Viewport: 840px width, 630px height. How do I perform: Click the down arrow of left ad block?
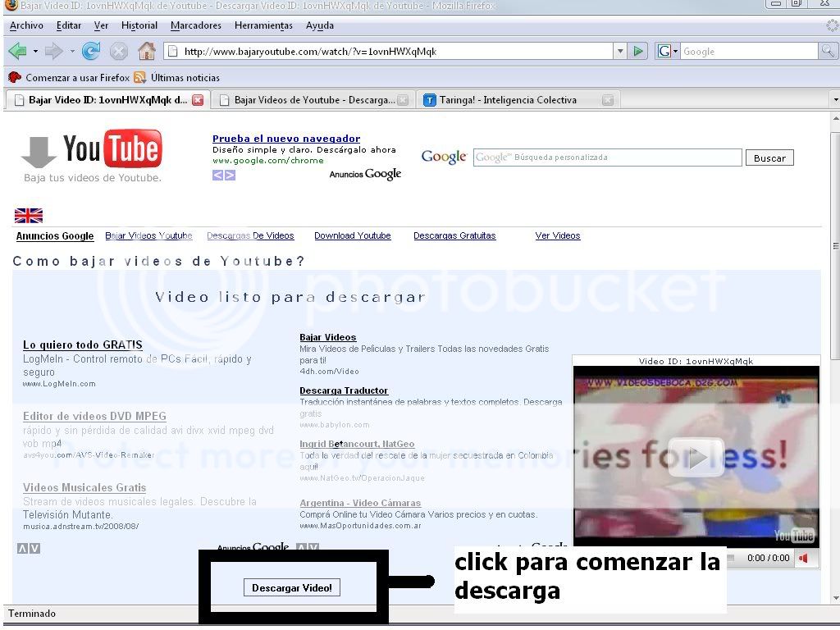[34, 548]
